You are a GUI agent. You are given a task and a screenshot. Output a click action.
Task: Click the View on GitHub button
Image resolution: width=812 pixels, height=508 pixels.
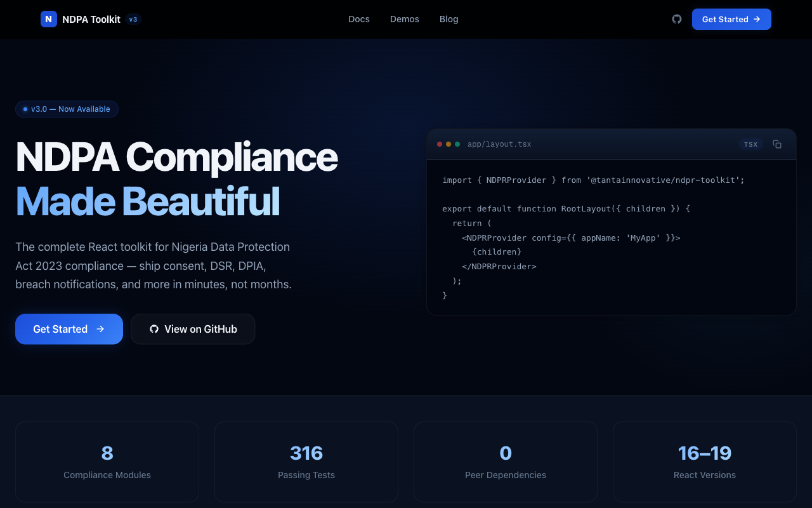click(x=193, y=329)
